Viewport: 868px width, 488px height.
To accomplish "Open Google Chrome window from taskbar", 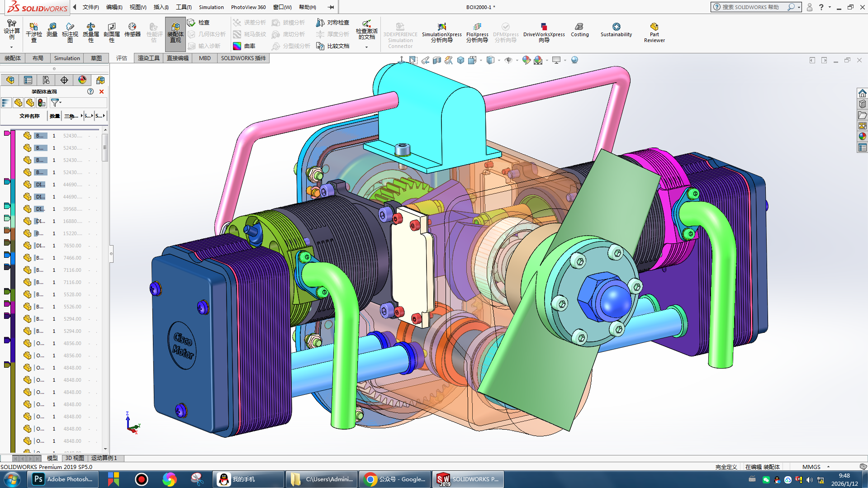I will (395, 479).
